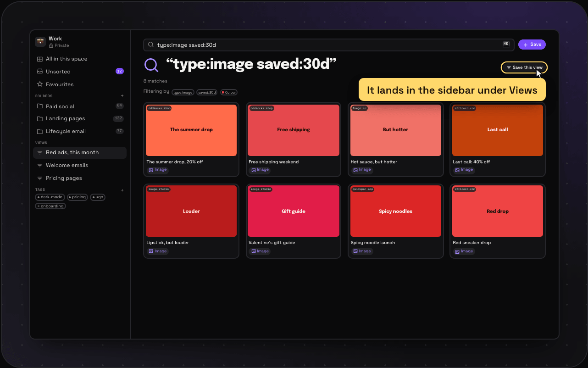The width and height of the screenshot is (588, 368).
Task: Click Image badge under Red sneaker drop
Action: (x=464, y=251)
